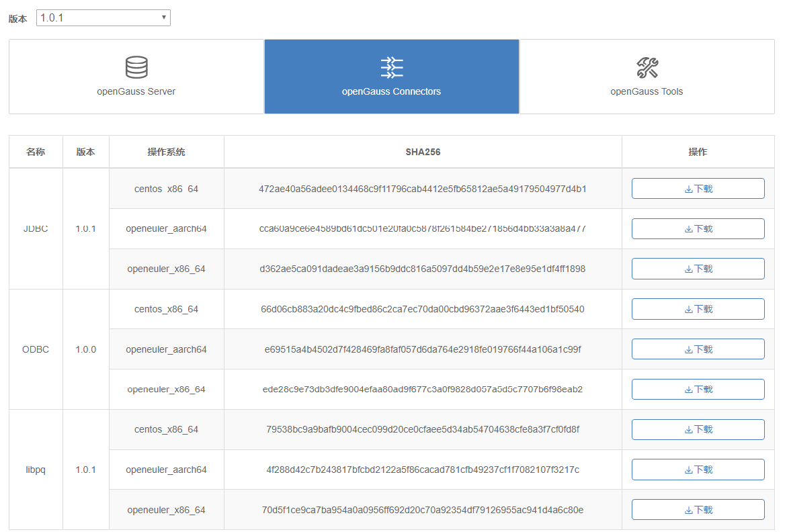Click the 版本 table column header
This screenshot has width=789, height=532.
pos(86,152)
